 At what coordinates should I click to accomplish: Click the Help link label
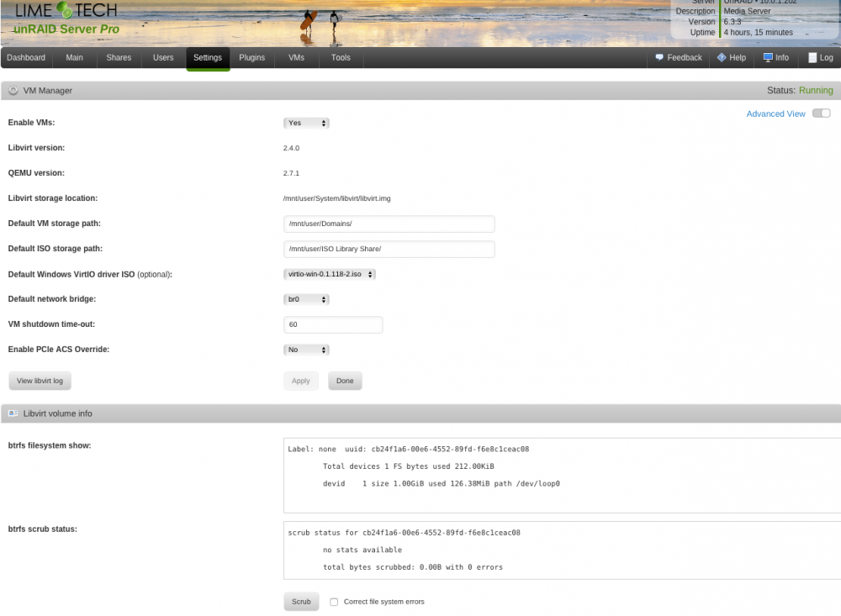pos(738,57)
